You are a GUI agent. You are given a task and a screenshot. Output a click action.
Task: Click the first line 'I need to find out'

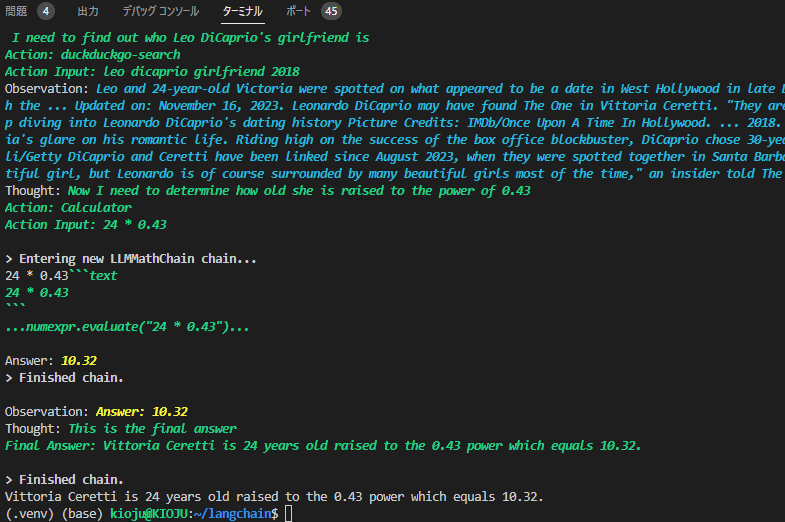[191, 38]
